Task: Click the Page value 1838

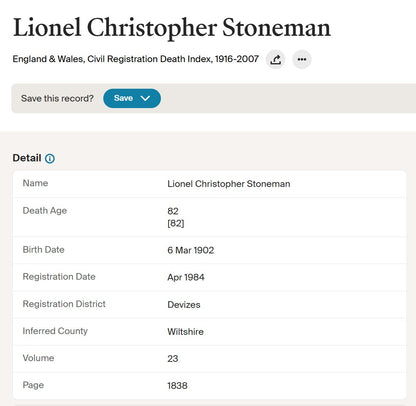Action: (177, 386)
